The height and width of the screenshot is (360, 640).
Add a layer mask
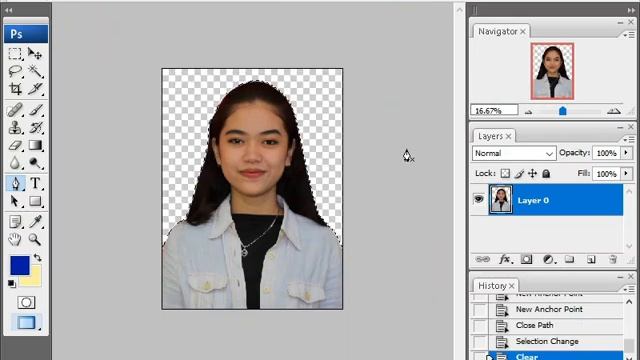pos(527,260)
